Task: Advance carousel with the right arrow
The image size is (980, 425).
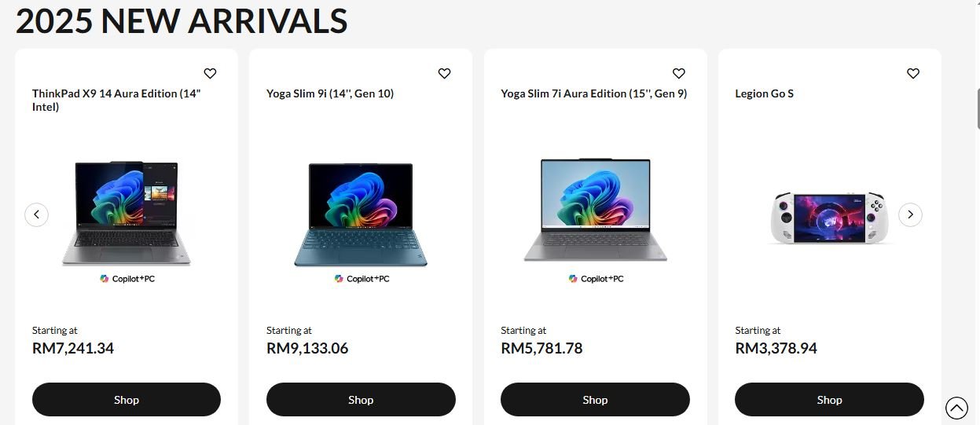Action: click(x=910, y=214)
